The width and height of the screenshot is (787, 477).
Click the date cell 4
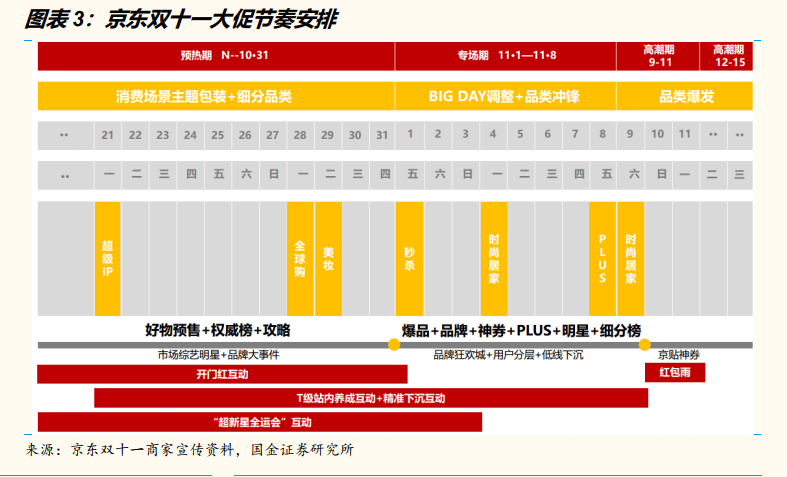(493, 135)
